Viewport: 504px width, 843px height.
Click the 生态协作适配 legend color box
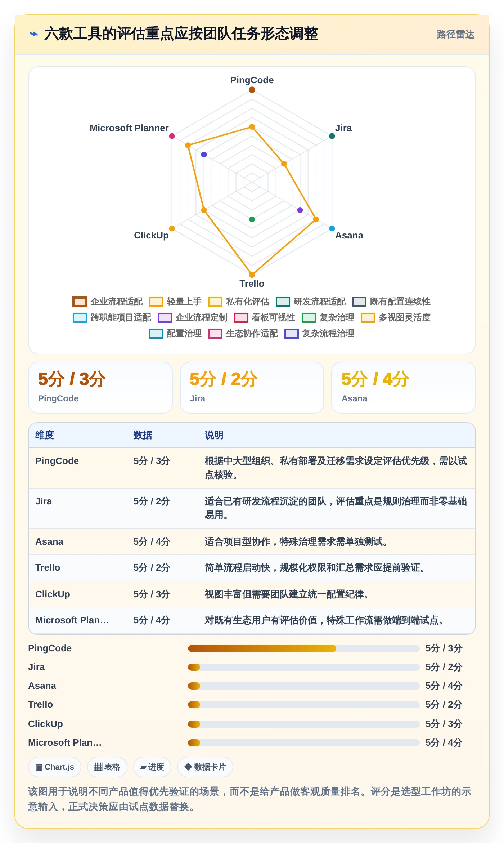coord(215,333)
